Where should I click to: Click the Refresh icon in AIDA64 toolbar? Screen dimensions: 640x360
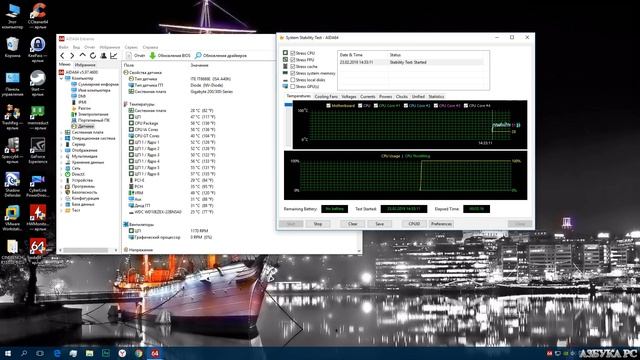click(93, 56)
